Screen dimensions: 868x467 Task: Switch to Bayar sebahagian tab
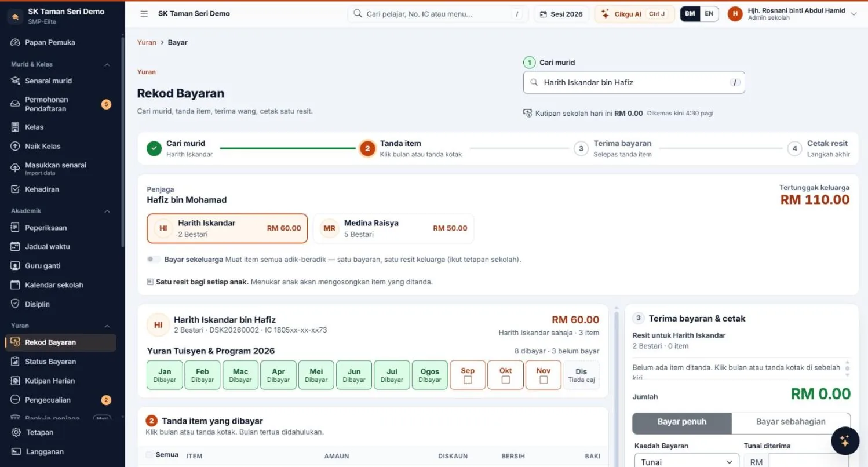point(791,422)
